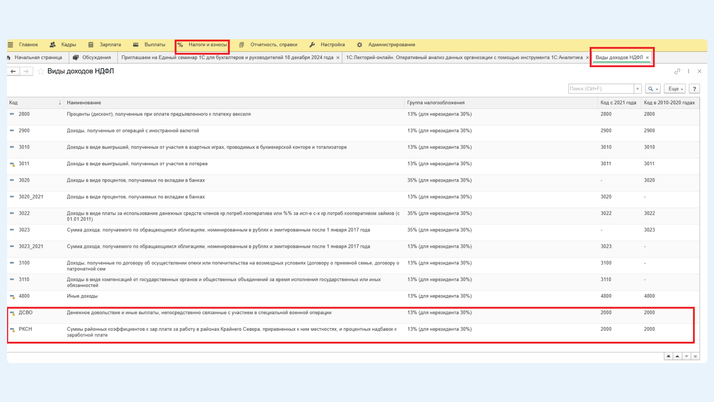This screenshot has height=402, width=714.
Task: Jump to the first list row button
Action: tap(669, 356)
